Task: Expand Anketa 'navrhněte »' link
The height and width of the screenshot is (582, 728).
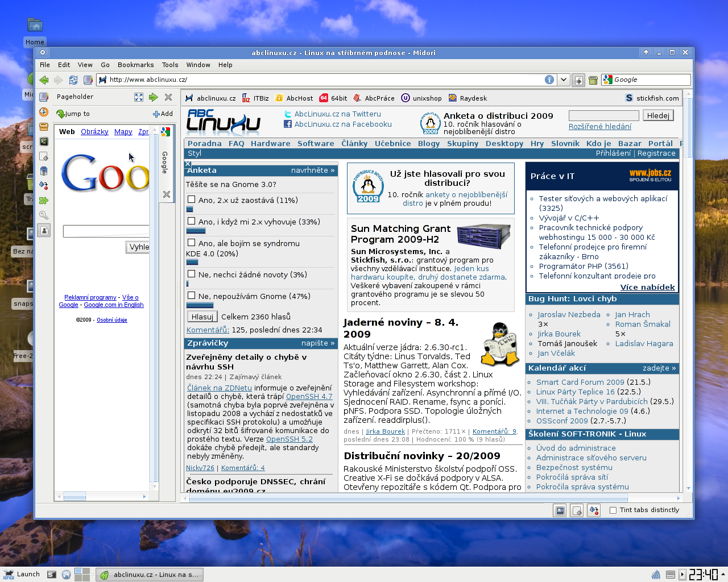Action: point(313,170)
